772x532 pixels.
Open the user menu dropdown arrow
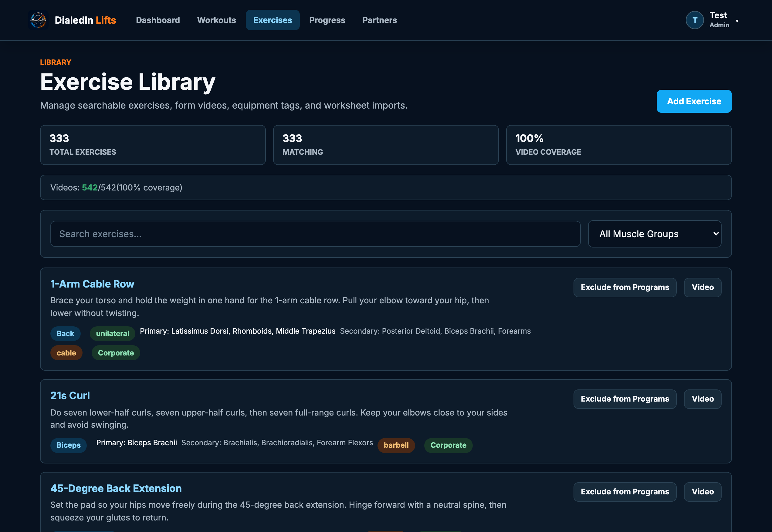point(737,21)
